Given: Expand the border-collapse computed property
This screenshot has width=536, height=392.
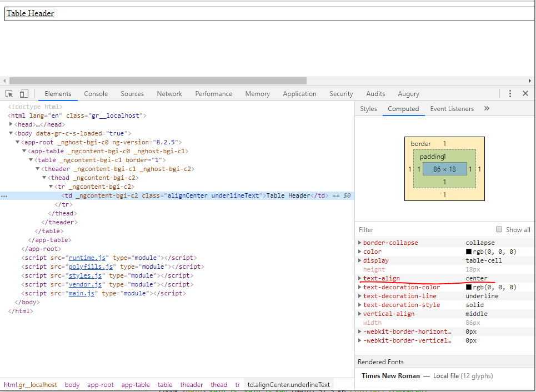Looking at the screenshot, I should (359, 242).
